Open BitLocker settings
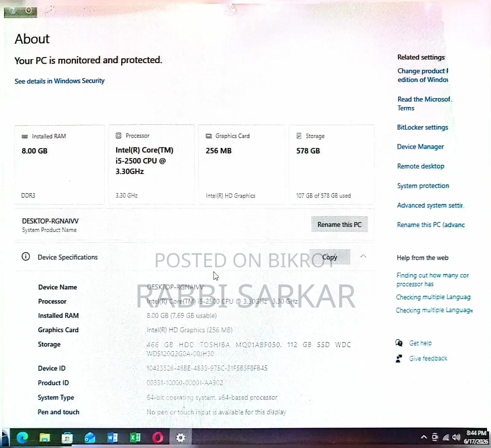 point(423,127)
